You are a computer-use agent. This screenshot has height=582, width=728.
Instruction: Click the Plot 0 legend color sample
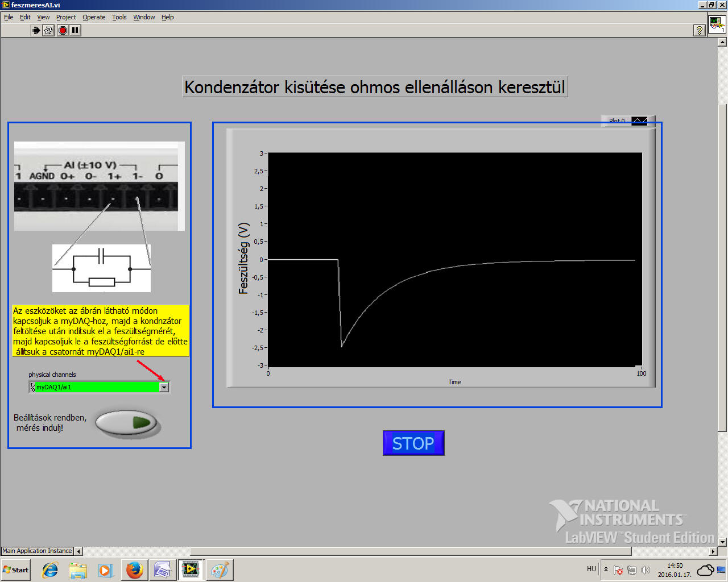[639, 121]
